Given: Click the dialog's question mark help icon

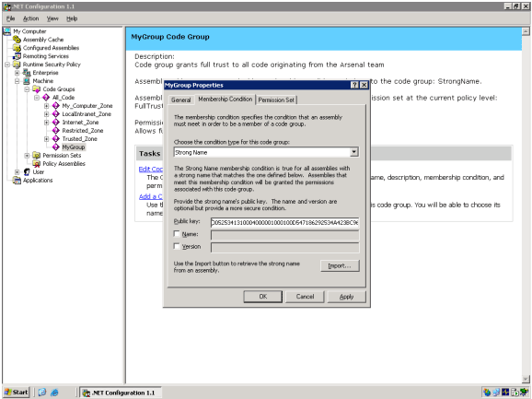Looking at the screenshot, I should click(x=353, y=85).
